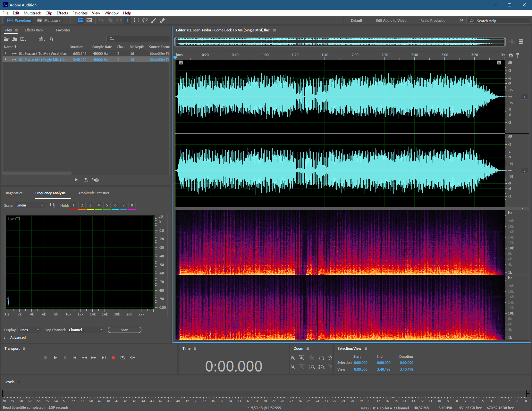Click the Stop transport button
The image size is (532, 411).
pyautogui.click(x=46, y=358)
